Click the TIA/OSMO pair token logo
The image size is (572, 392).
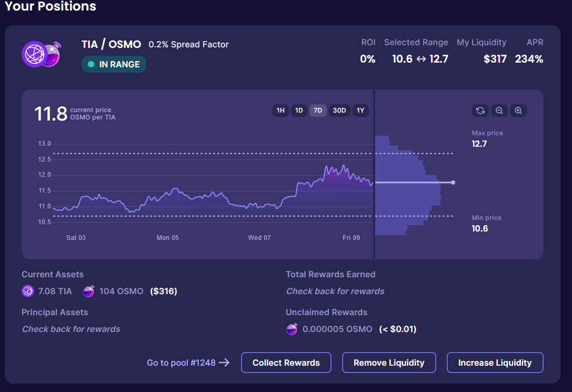(41, 54)
